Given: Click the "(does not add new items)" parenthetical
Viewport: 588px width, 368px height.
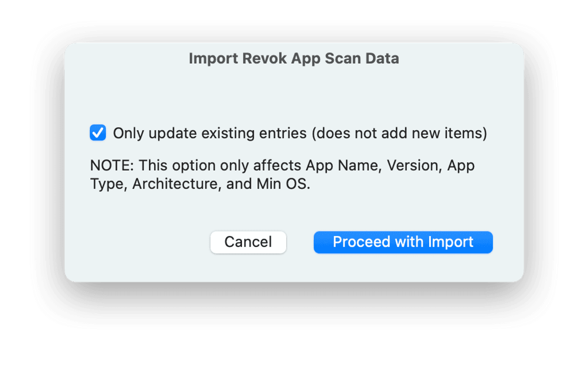Looking at the screenshot, I should [x=399, y=133].
